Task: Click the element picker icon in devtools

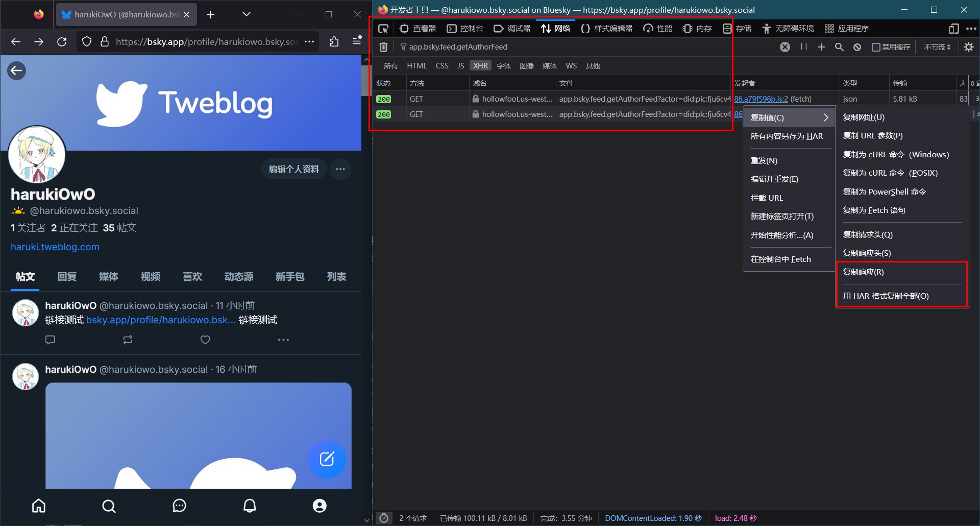Action: pyautogui.click(x=383, y=29)
